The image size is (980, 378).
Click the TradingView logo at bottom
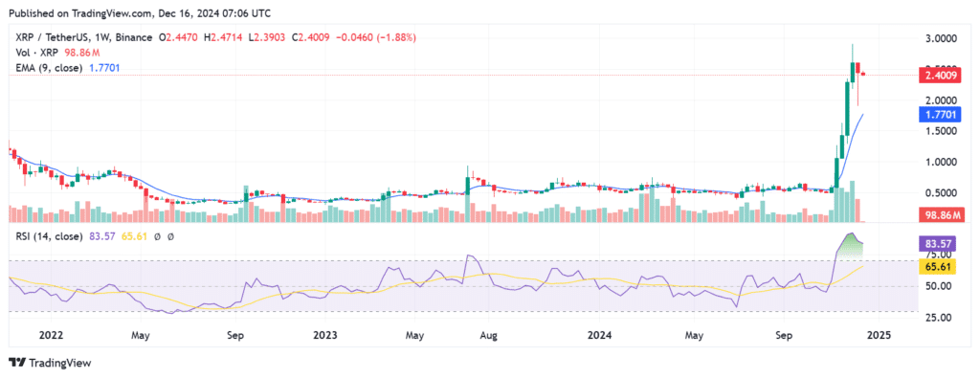click(50, 363)
